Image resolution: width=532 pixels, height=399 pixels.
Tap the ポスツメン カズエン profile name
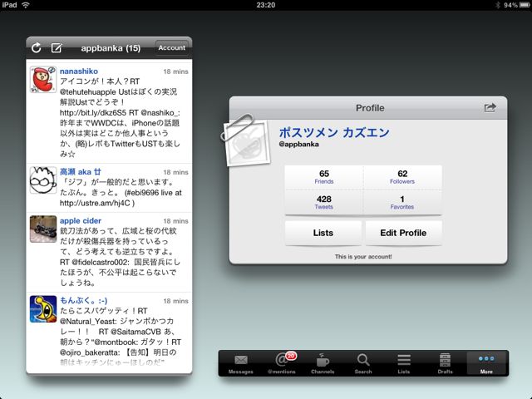tap(334, 132)
